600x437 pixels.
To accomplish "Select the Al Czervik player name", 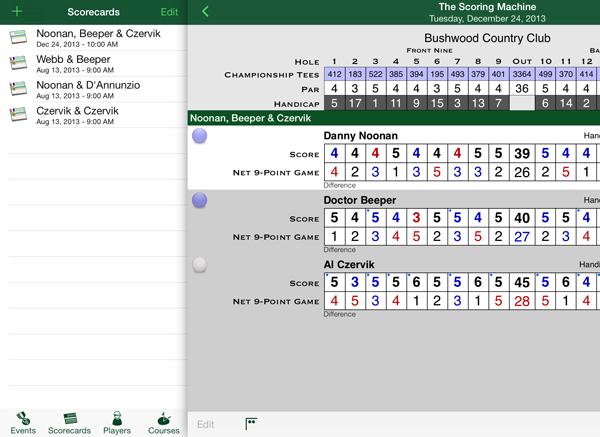I will coord(349,264).
